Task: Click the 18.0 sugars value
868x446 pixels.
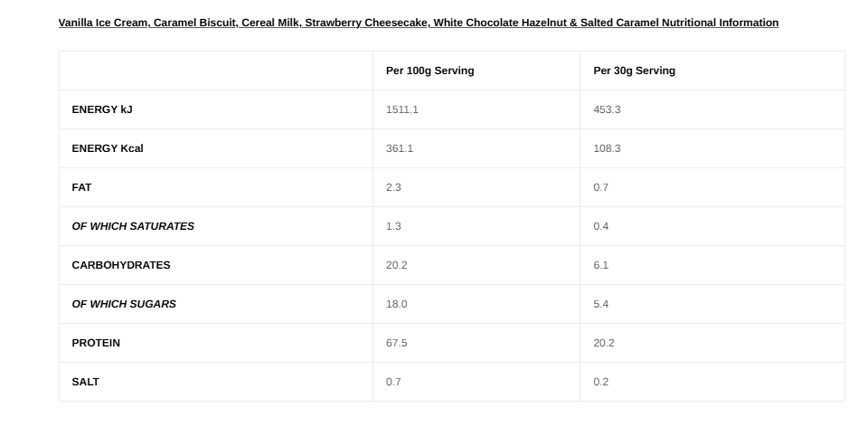Action: pos(396,304)
